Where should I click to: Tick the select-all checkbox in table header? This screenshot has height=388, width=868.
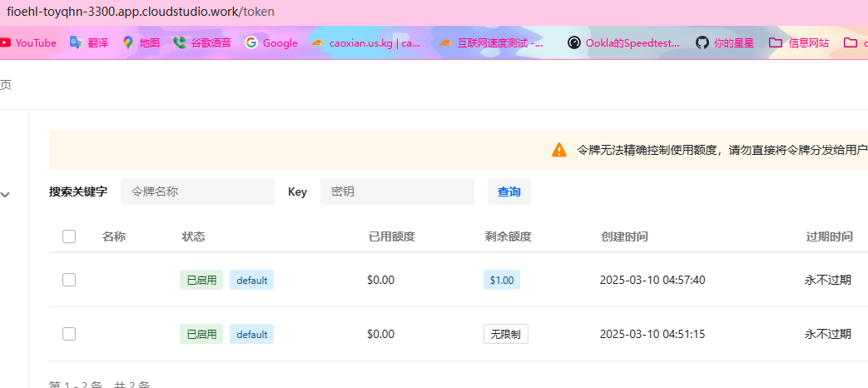tap(69, 237)
